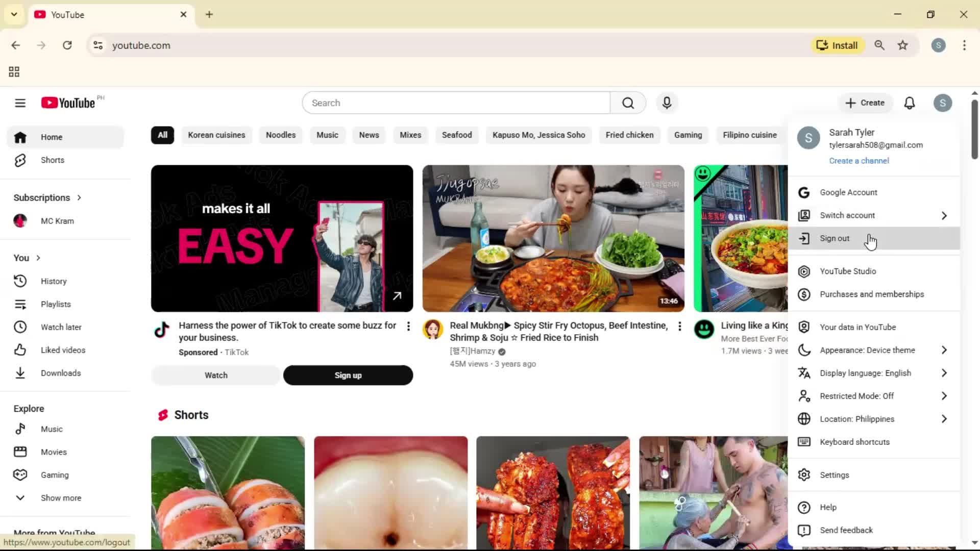Click the Sign up button on the TikTok ad
The image size is (980, 551).
click(348, 375)
